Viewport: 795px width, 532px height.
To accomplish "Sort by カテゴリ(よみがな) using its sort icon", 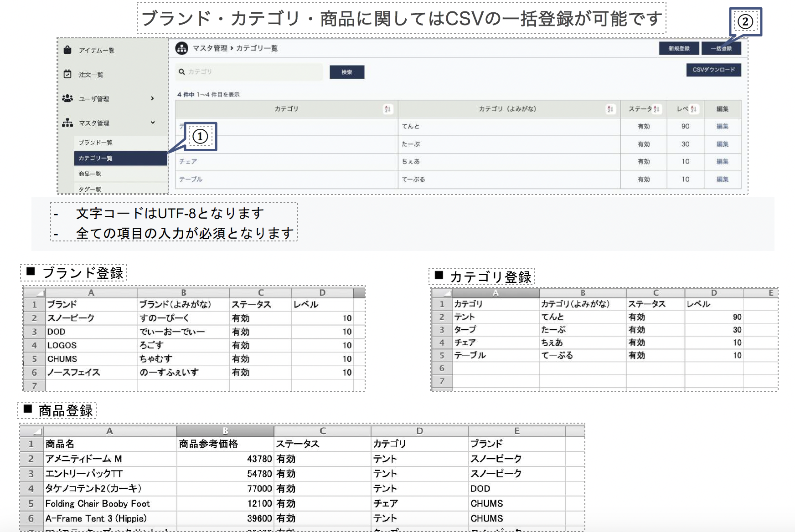I will click(610, 109).
